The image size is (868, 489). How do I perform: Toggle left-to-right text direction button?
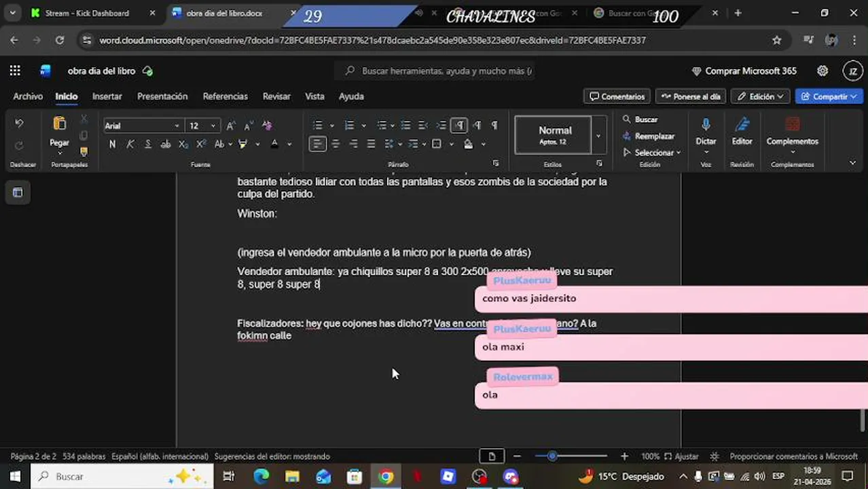pos(459,125)
